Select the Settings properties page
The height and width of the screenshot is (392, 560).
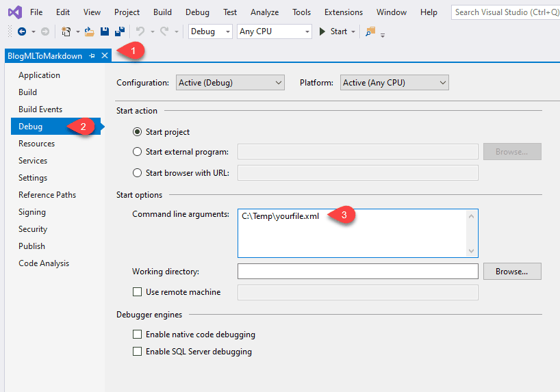33,178
